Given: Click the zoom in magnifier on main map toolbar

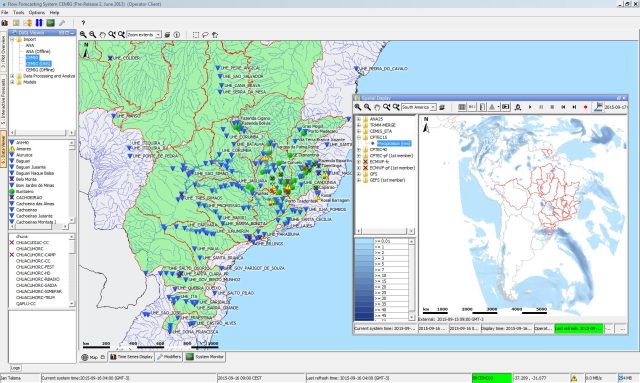Looking at the screenshot, I should tap(83, 35).
